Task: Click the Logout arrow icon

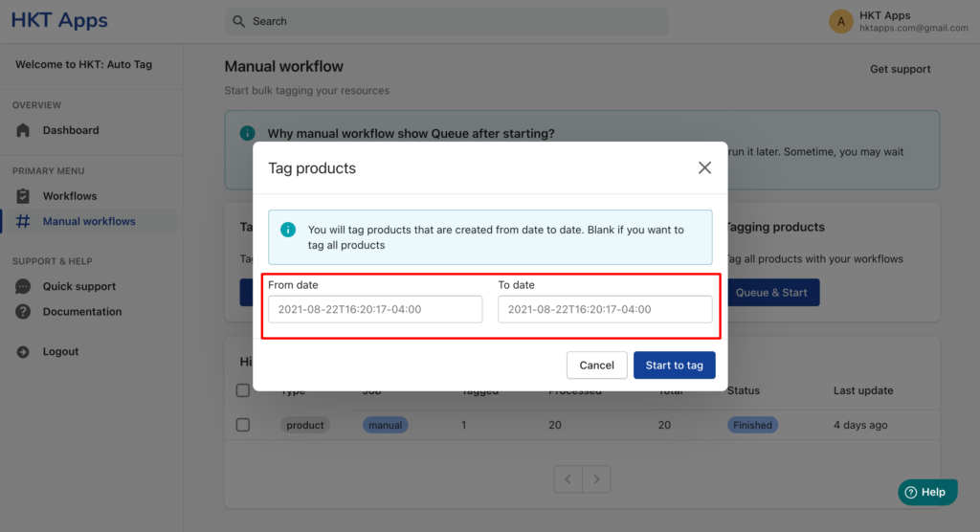Action: [x=23, y=351]
